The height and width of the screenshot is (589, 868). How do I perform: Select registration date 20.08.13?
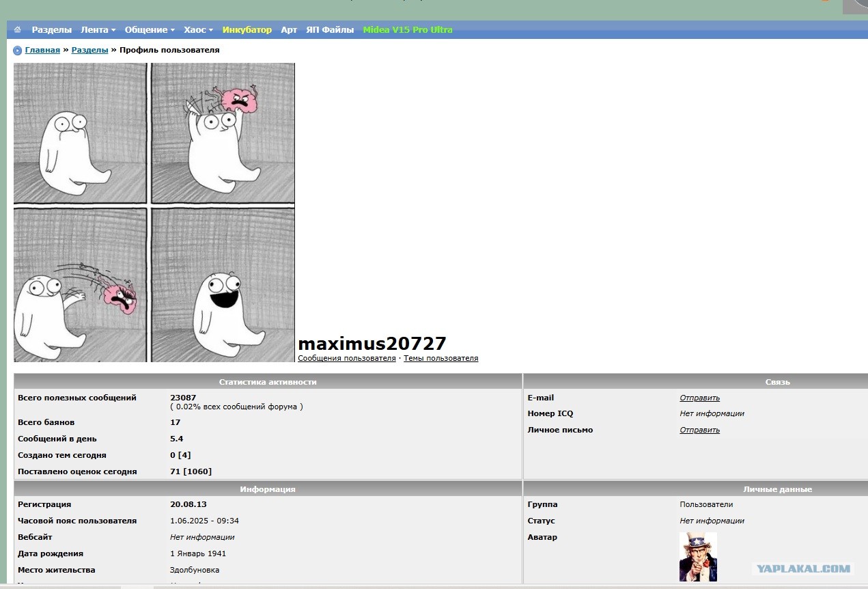click(189, 504)
